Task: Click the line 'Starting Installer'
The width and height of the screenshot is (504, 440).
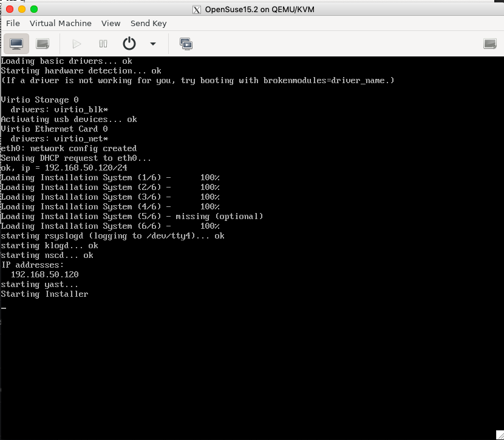Action: 44,294
